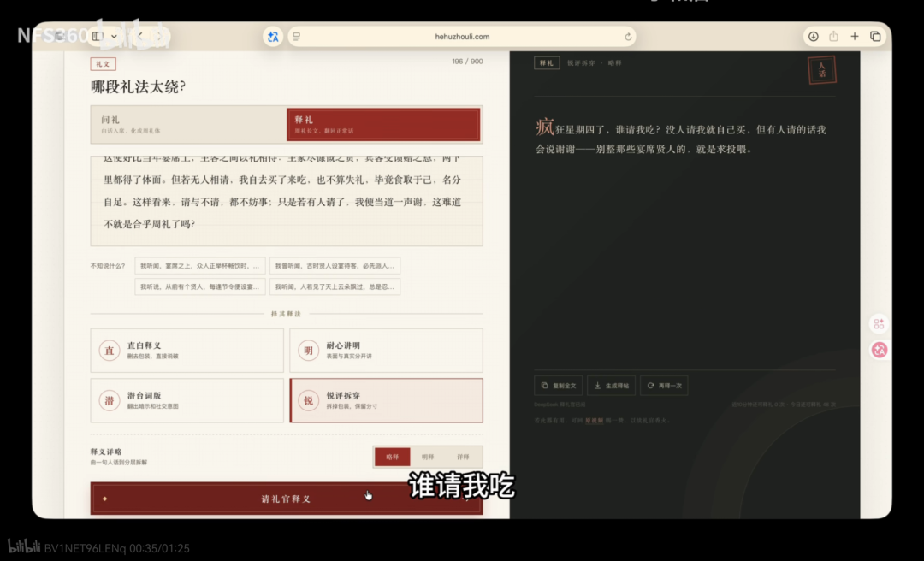Switch to the 问礼 tab
The width and height of the screenshot is (924, 561).
[188, 124]
